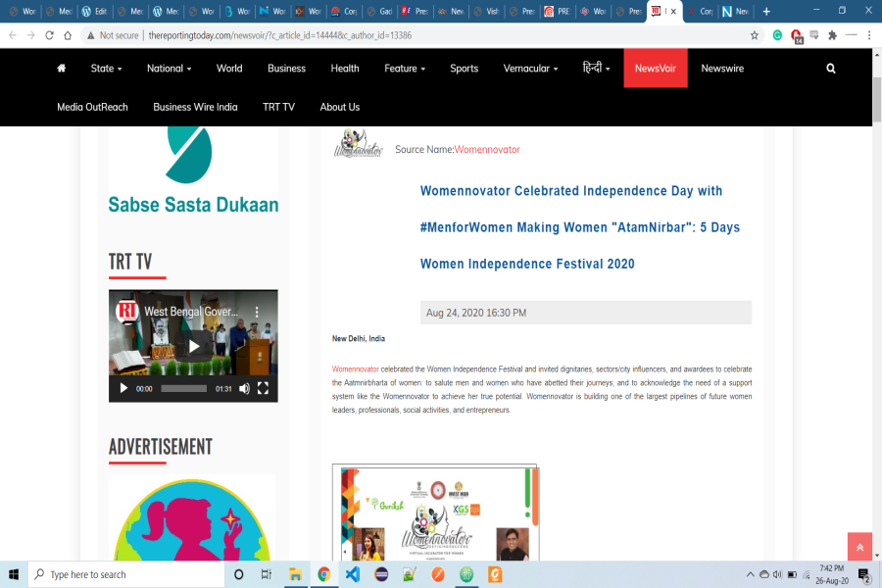Click the browser forward arrow

pos(31,35)
